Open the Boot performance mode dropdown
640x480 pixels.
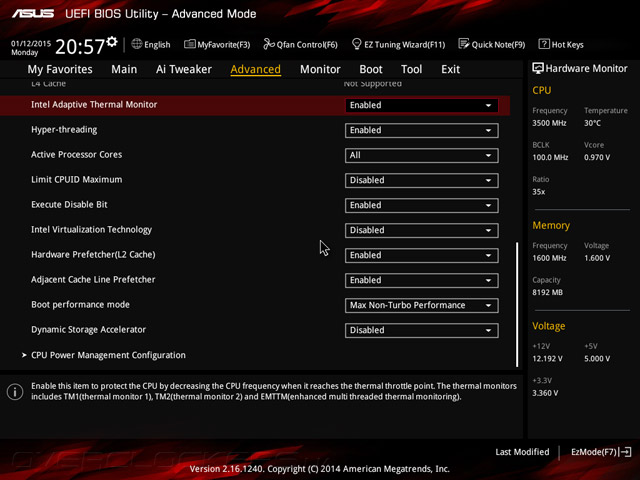421,305
